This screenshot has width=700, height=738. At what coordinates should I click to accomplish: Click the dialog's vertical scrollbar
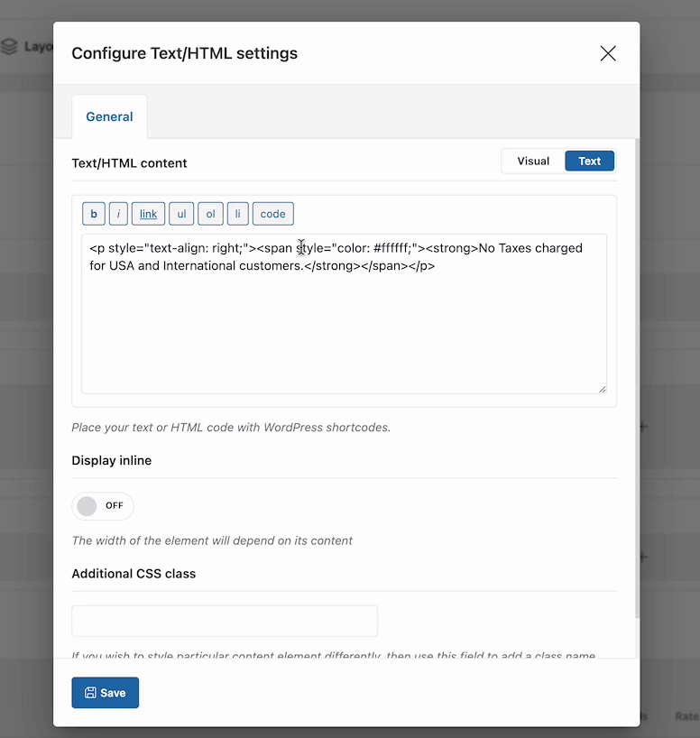point(637,361)
